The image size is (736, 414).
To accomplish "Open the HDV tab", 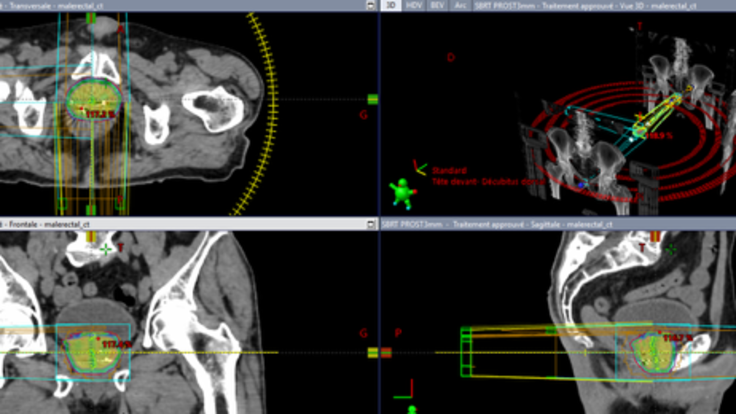I will coord(414,6).
